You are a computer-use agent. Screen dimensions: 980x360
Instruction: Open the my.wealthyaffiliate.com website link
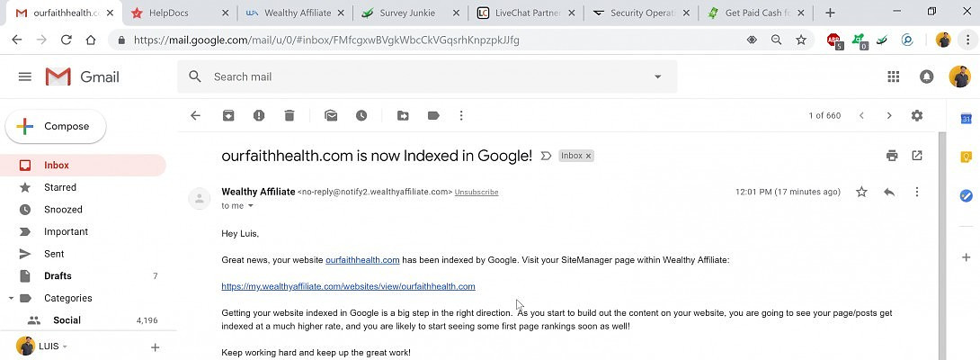pyautogui.click(x=348, y=286)
